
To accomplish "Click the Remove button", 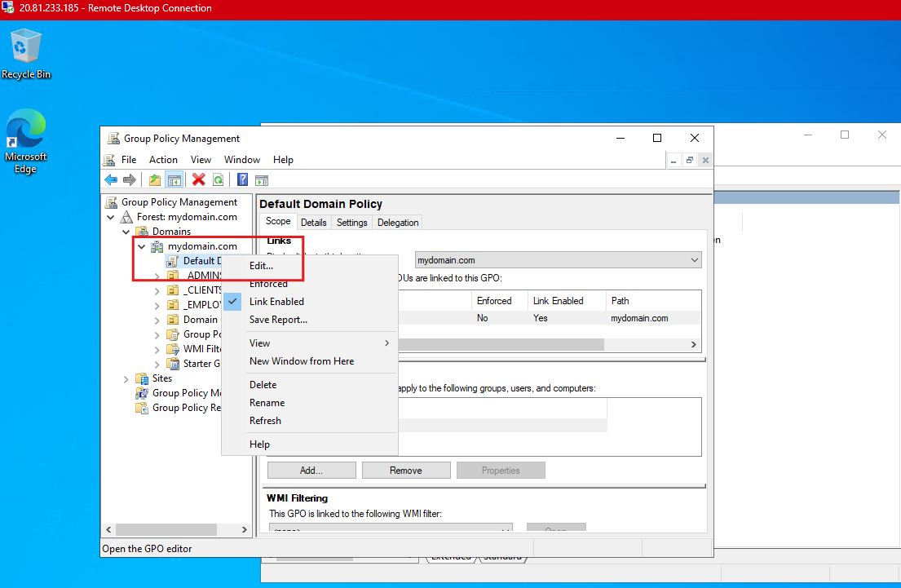I will [x=406, y=471].
